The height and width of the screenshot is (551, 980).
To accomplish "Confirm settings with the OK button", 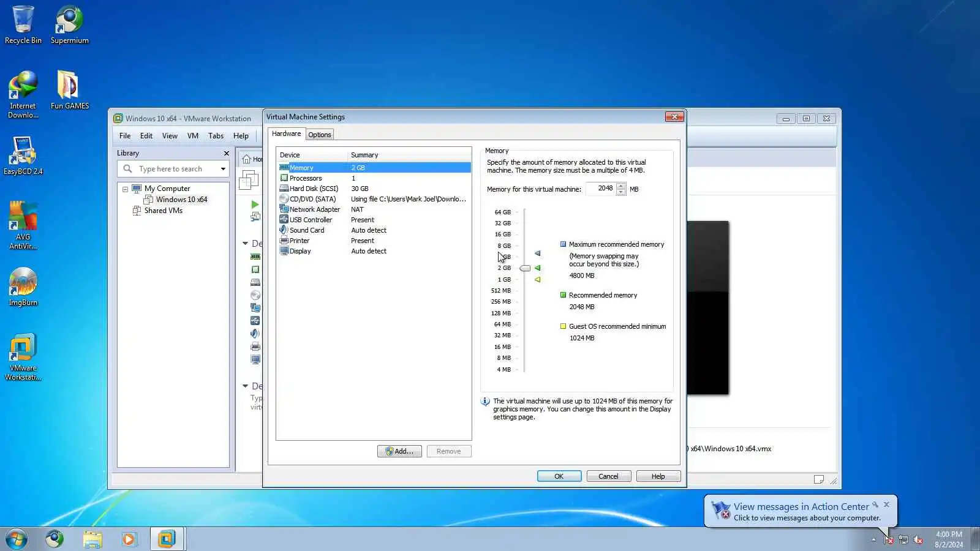I will coord(559,476).
